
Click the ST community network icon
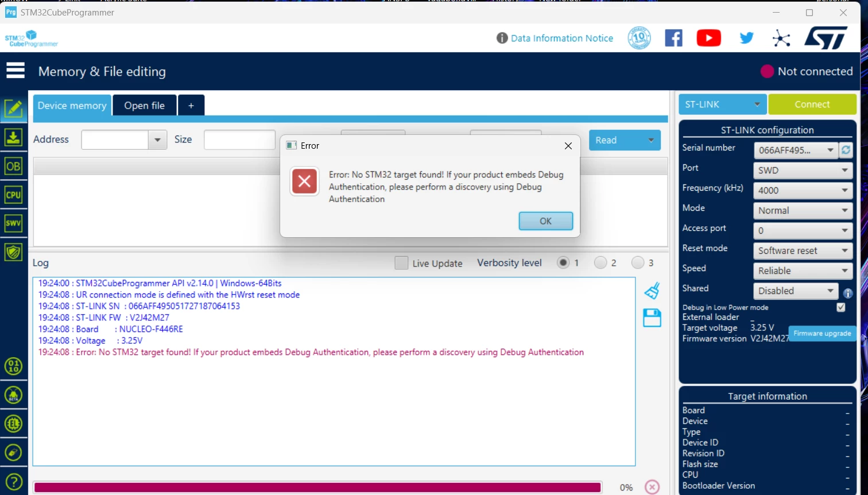(781, 38)
